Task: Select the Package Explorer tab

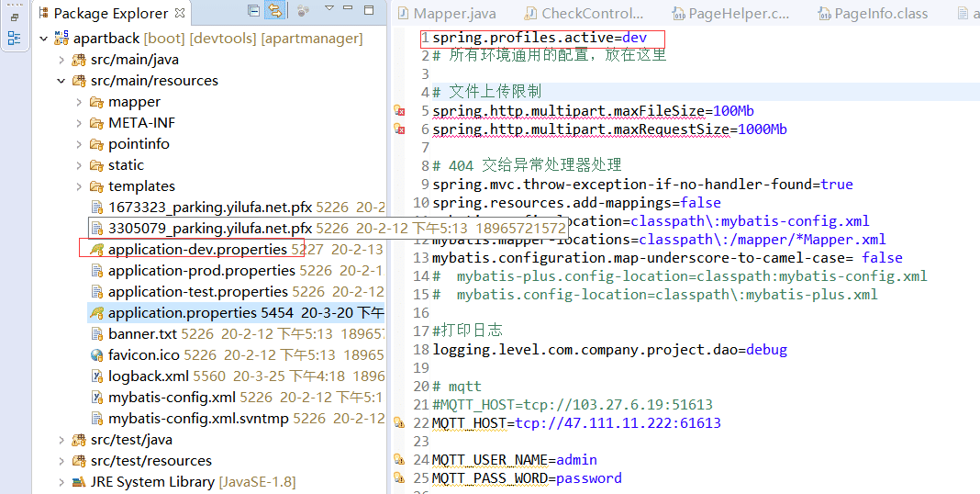Action: tap(111, 13)
